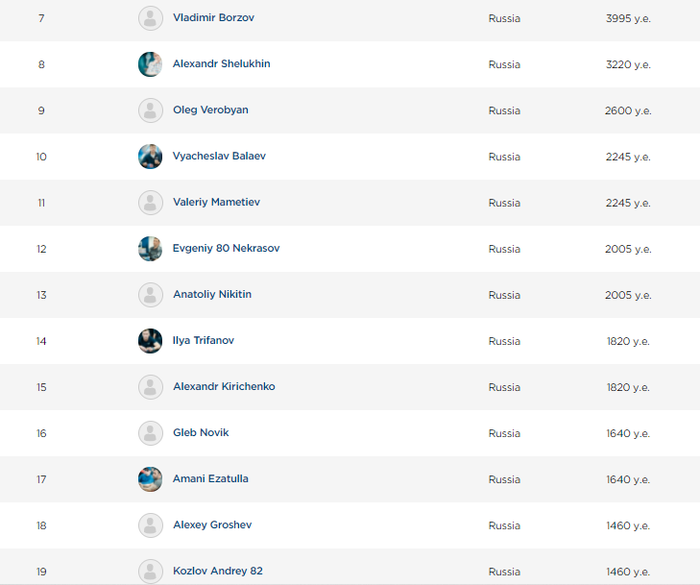This screenshot has height=585, width=700.
Task: Click Vyacheslav Balaev's profile photo
Action: (150, 156)
